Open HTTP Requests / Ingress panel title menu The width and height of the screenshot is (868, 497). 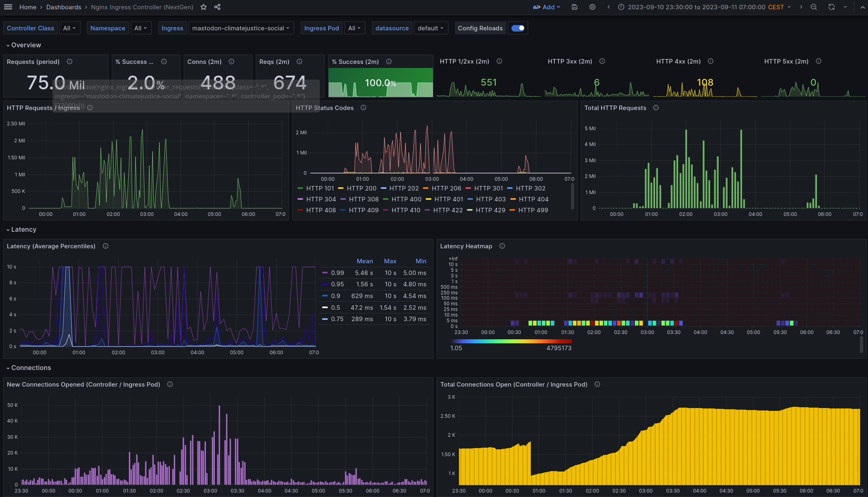43,108
